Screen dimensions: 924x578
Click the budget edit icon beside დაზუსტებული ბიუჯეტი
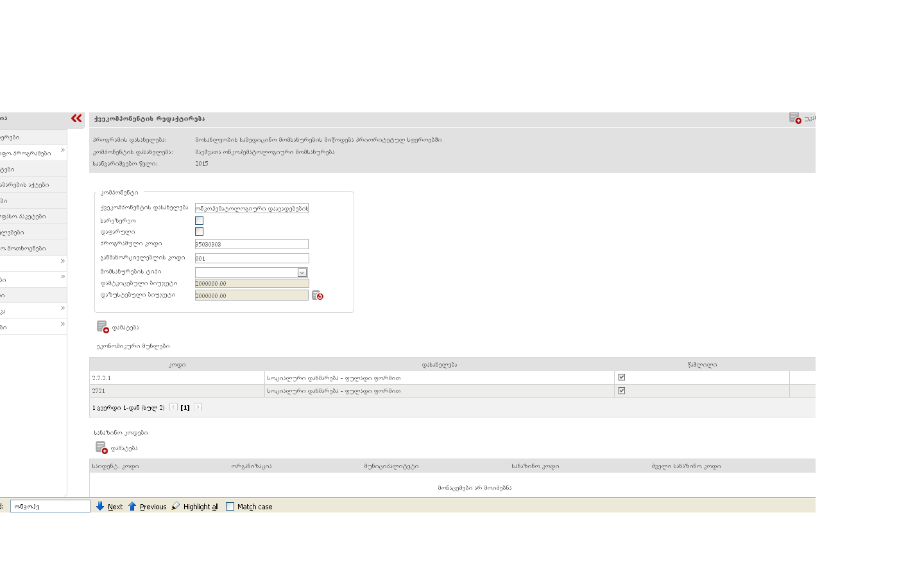pyautogui.click(x=318, y=295)
